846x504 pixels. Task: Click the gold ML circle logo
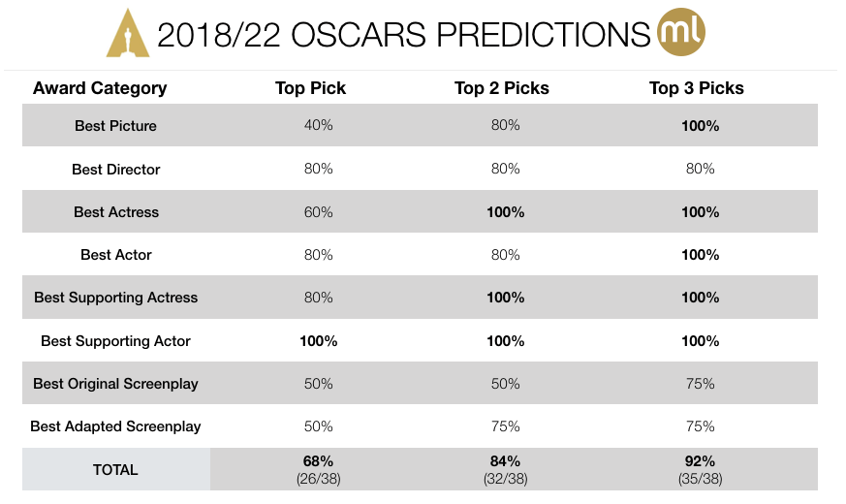click(x=681, y=31)
